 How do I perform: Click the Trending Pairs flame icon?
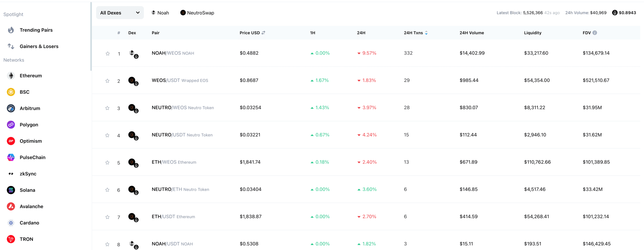[x=11, y=30]
